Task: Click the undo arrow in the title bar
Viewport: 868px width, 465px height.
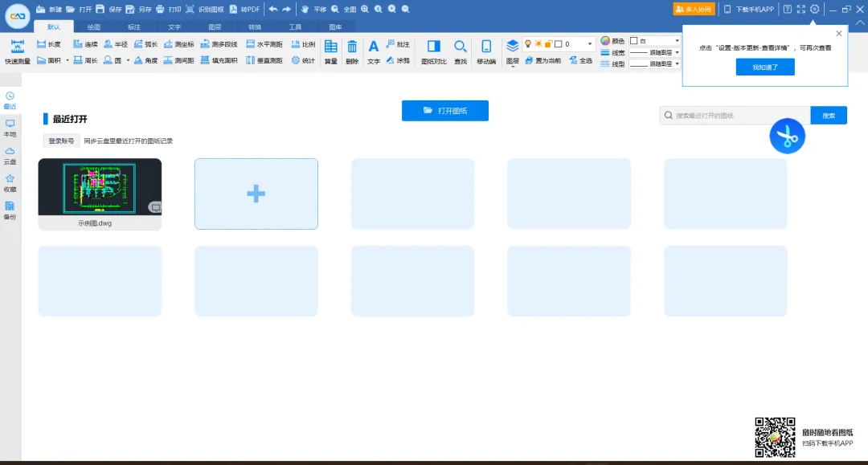Action: coord(273,10)
